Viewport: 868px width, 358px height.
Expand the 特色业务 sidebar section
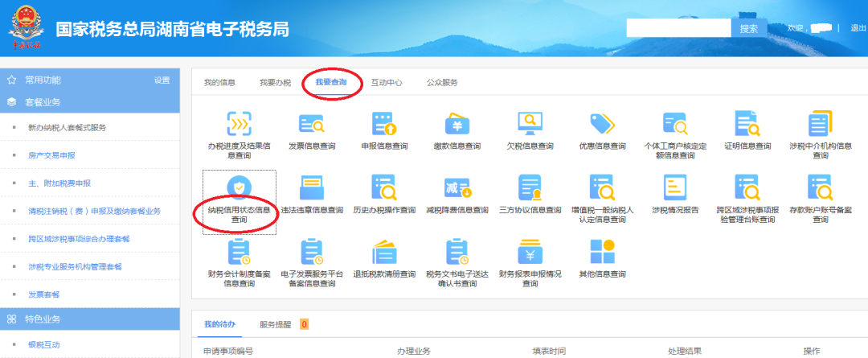(90, 319)
